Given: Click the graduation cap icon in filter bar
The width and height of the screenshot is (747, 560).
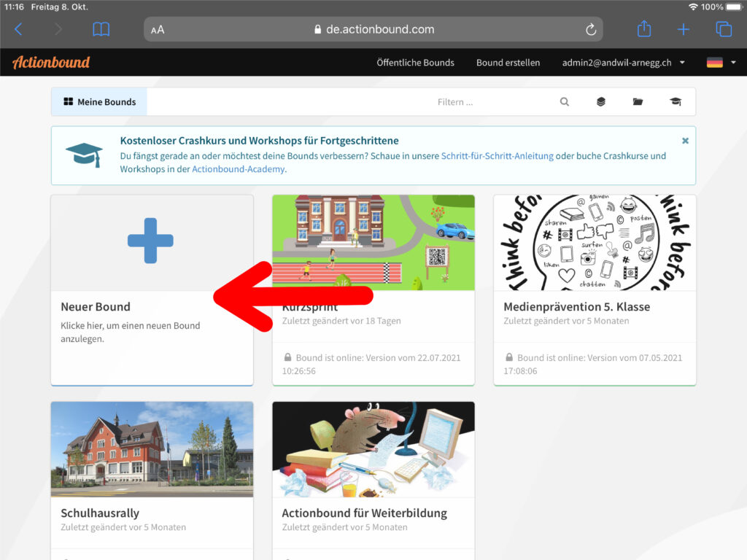Looking at the screenshot, I should pos(676,102).
